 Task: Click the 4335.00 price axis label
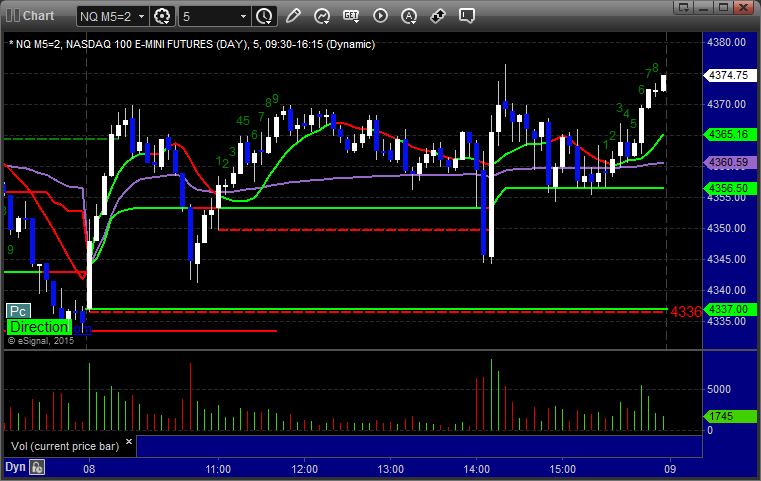[x=727, y=321]
